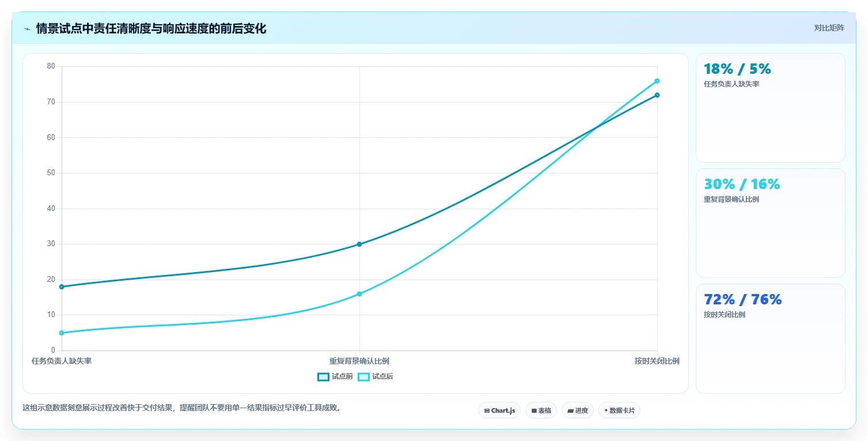Open the 30% / 16% metric card
Viewport: 868px width, 441px height.
(770, 223)
